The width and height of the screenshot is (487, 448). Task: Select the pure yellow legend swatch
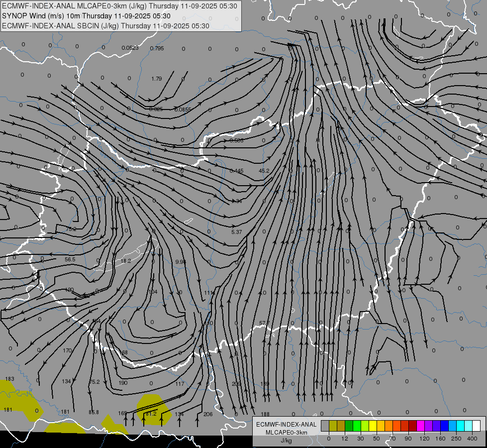tap(373, 426)
